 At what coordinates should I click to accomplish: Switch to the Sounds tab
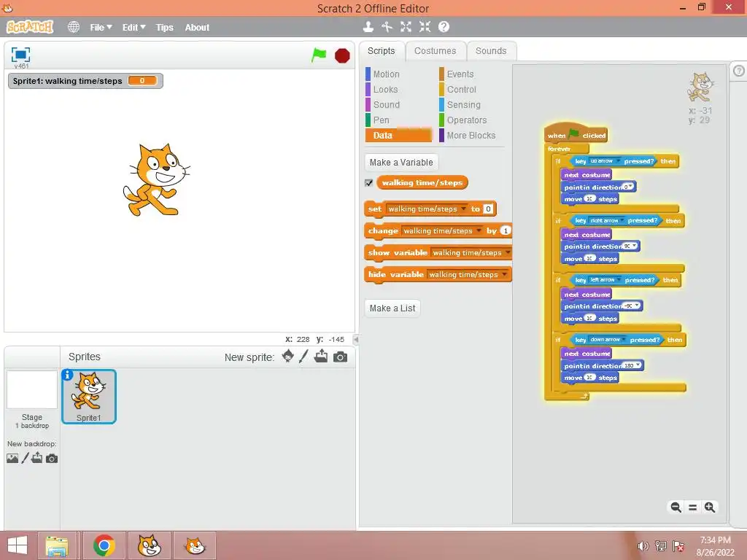tap(491, 51)
